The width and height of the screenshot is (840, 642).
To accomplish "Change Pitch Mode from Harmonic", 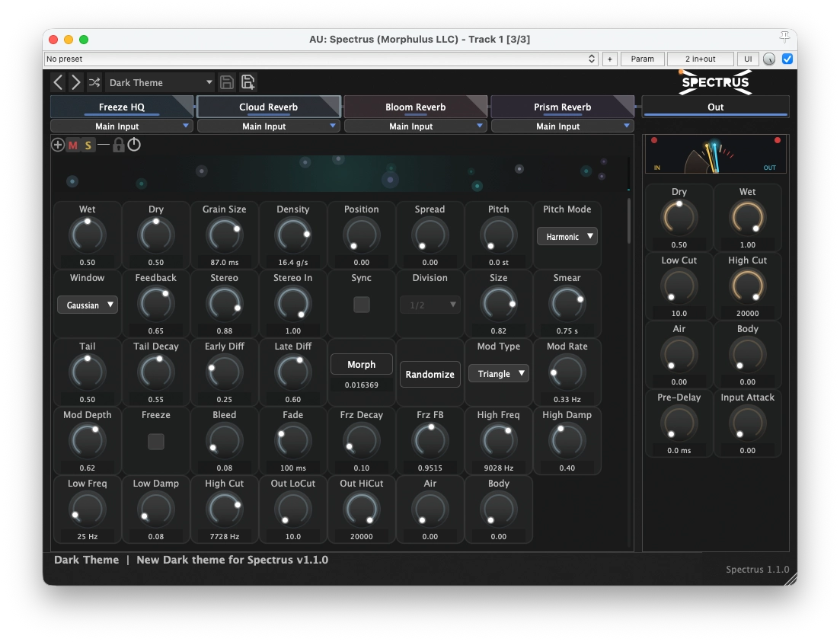I will click(x=567, y=237).
